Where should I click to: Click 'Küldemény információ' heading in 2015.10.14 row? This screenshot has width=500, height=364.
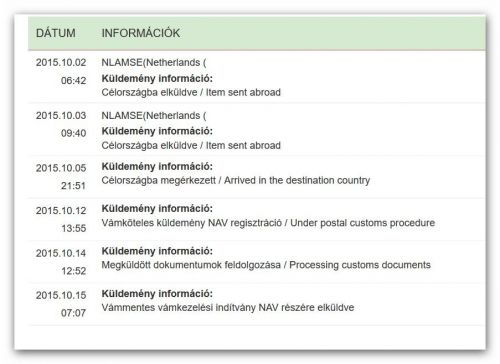157,251
